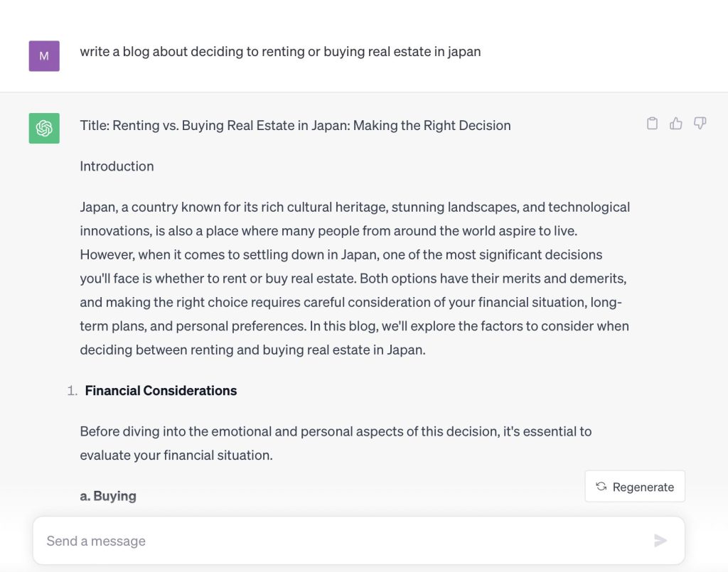Click the list number 1 marker
The height and width of the screenshot is (572, 728).
pos(72,391)
